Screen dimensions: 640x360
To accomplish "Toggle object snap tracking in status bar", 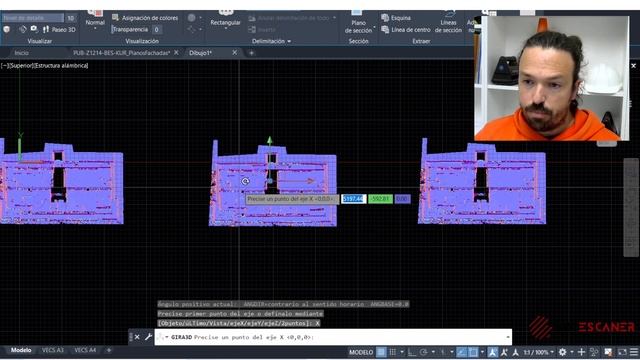I will [461, 352].
